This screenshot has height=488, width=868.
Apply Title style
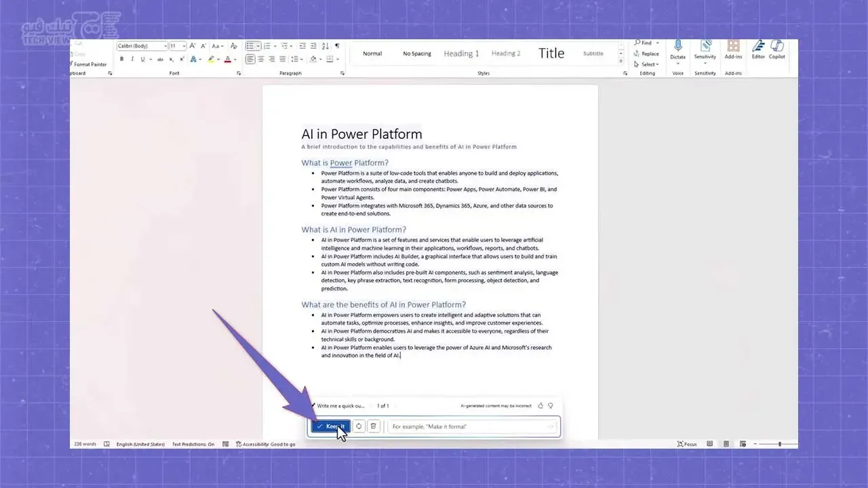(x=551, y=54)
